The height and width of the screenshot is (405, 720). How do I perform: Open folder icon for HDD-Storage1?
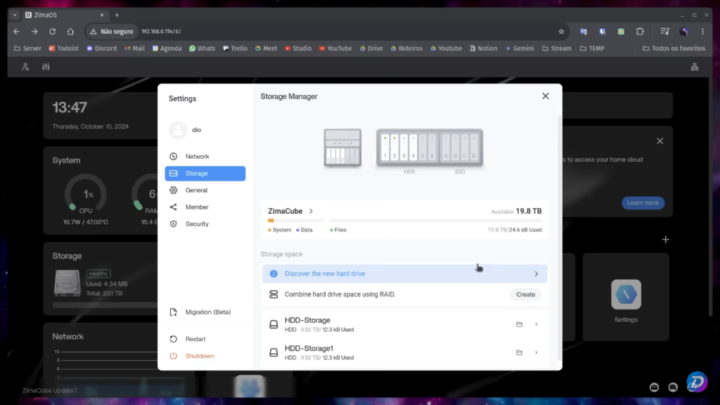tap(519, 352)
